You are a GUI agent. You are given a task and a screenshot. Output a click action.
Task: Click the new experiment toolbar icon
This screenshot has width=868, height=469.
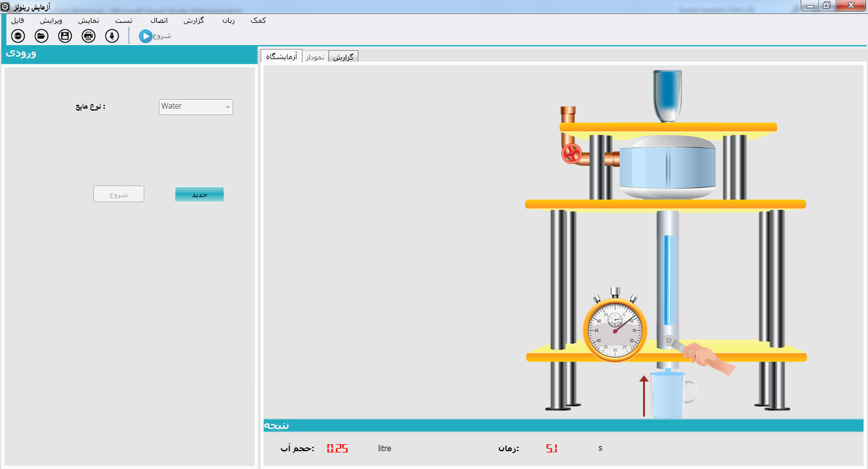click(x=18, y=36)
